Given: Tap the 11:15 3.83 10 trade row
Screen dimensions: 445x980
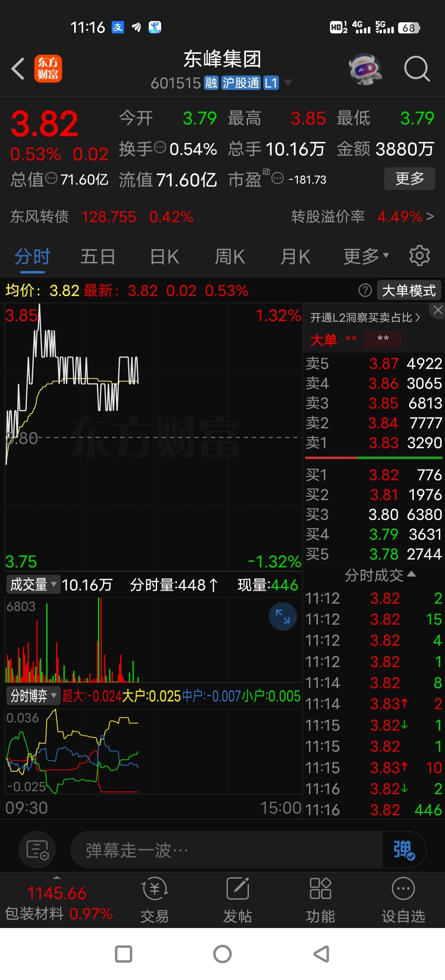Looking at the screenshot, I should click(374, 768).
